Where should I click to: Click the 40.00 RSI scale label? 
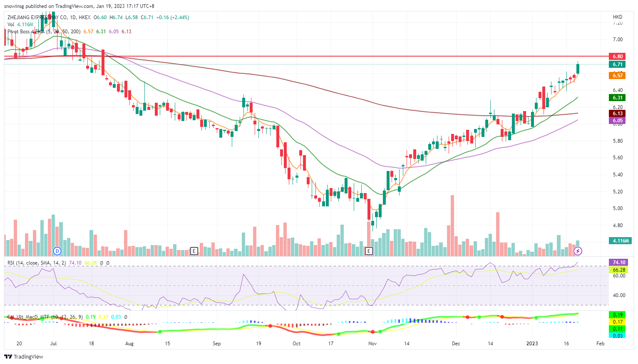coord(619,295)
